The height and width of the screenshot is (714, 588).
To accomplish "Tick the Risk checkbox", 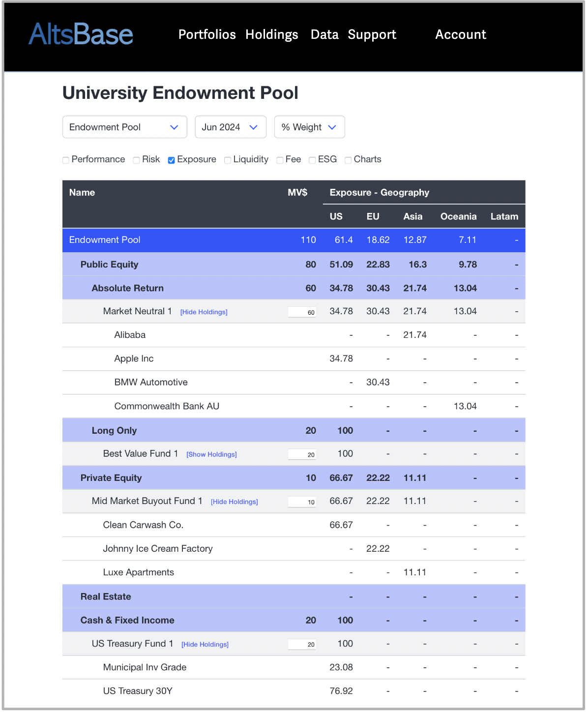I will coord(136,160).
